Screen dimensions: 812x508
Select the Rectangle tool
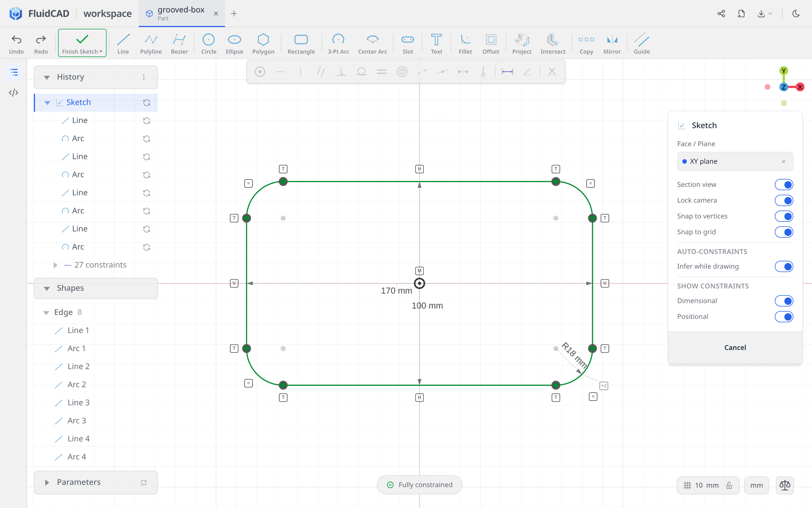[301, 44]
